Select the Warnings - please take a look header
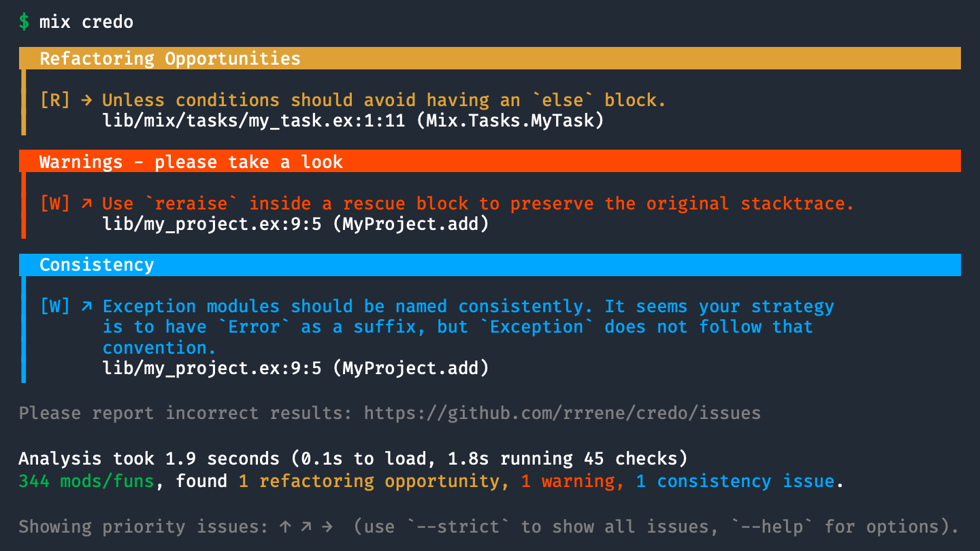The width and height of the screenshot is (980, 551). pyautogui.click(x=490, y=162)
